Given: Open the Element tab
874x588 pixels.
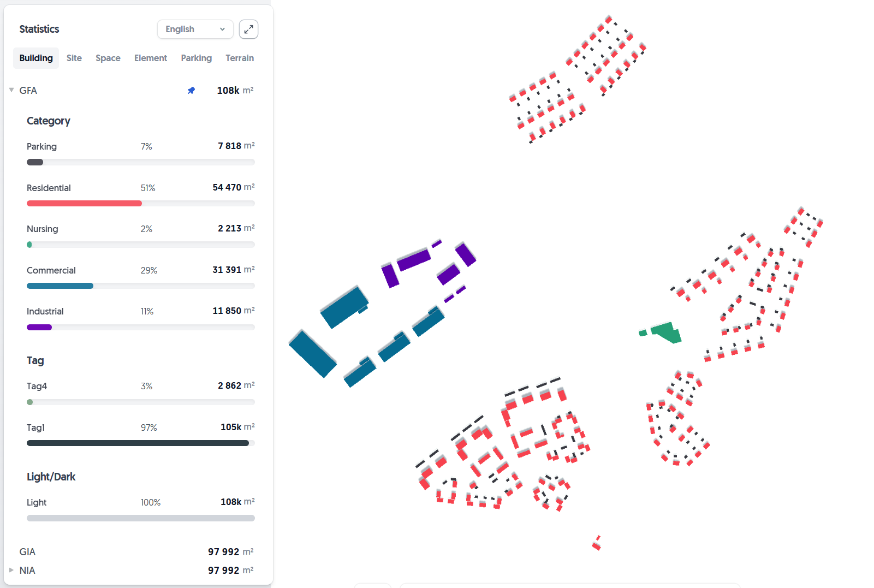Looking at the screenshot, I should point(151,58).
